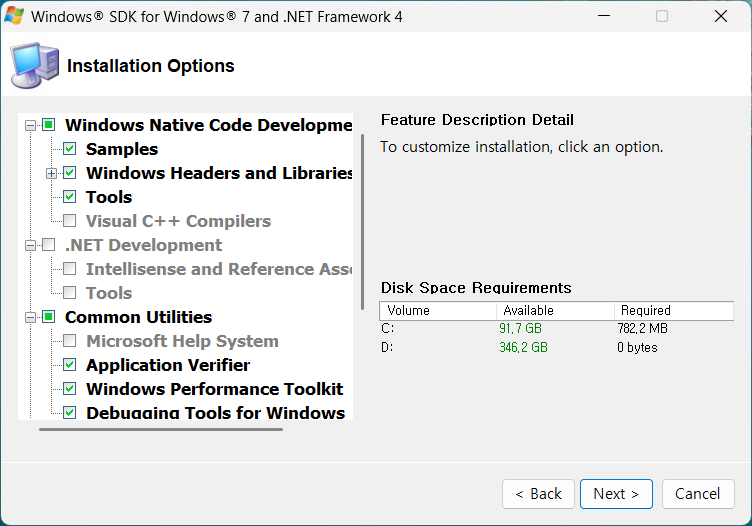Click the Volume column header

click(x=438, y=311)
